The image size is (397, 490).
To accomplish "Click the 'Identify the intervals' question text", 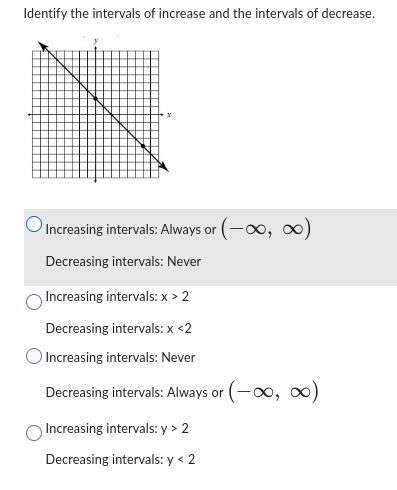I will pyautogui.click(x=199, y=13).
